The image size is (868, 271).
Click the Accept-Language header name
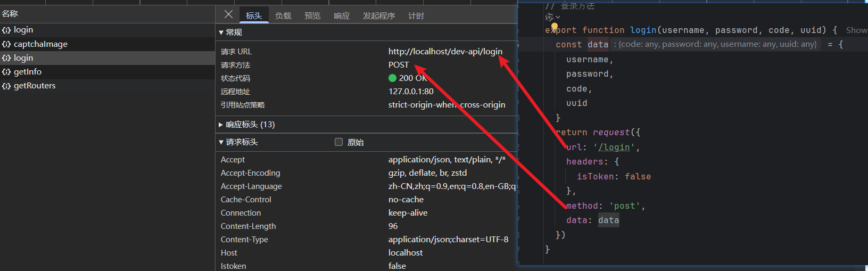251,186
